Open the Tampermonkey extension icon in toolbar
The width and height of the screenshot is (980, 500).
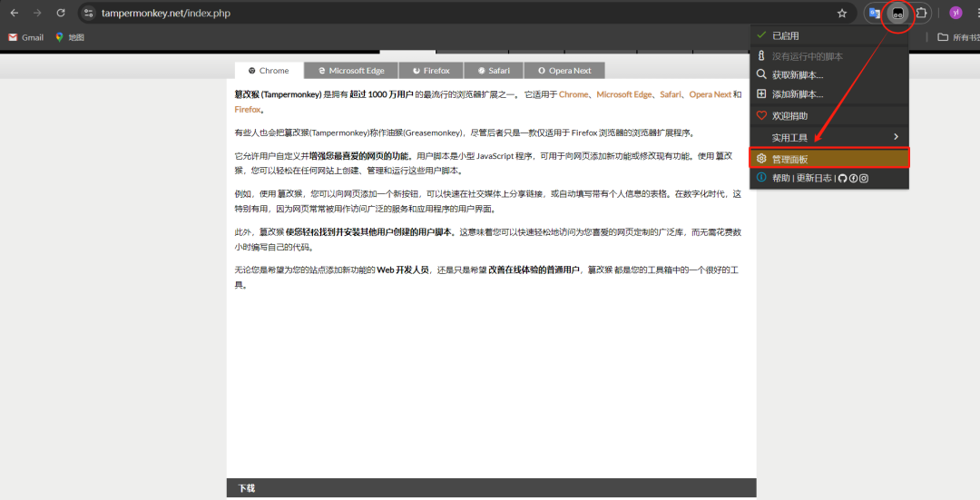897,13
